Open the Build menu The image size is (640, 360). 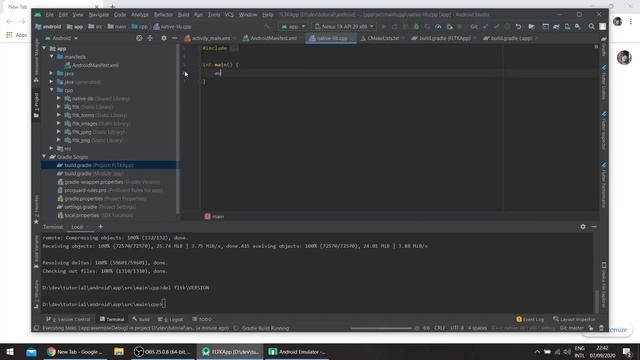pos(183,15)
